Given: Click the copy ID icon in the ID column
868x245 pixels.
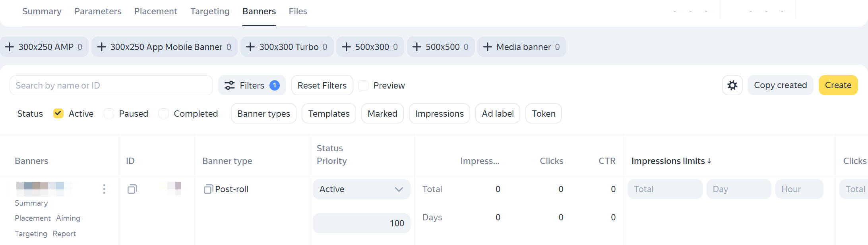Looking at the screenshot, I should (x=132, y=189).
